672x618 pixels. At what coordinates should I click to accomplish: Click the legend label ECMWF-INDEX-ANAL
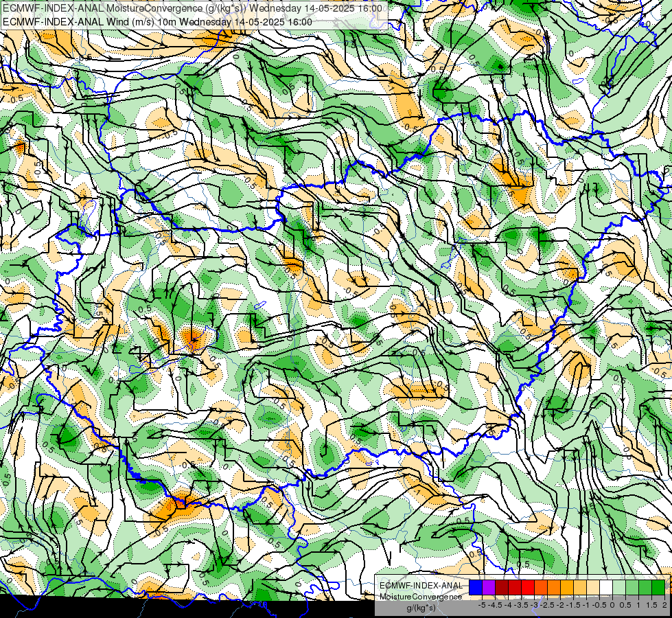coord(421,586)
